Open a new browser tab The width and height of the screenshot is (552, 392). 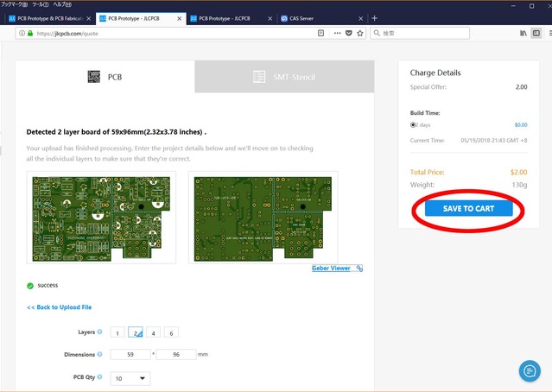point(375,18)
